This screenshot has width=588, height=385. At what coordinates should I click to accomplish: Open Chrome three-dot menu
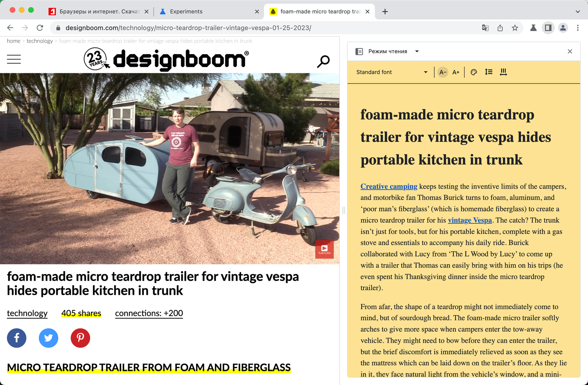[x=578, y=28]
